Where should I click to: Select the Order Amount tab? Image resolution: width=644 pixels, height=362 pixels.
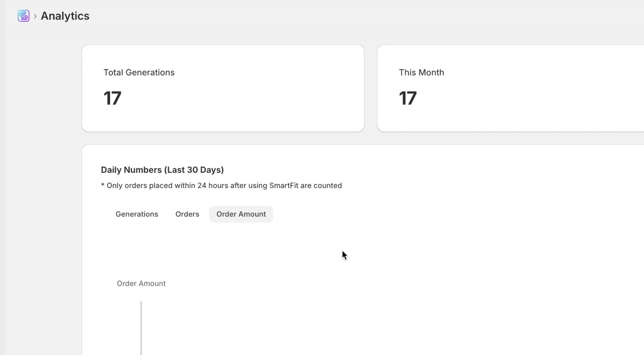pos(241,214)
